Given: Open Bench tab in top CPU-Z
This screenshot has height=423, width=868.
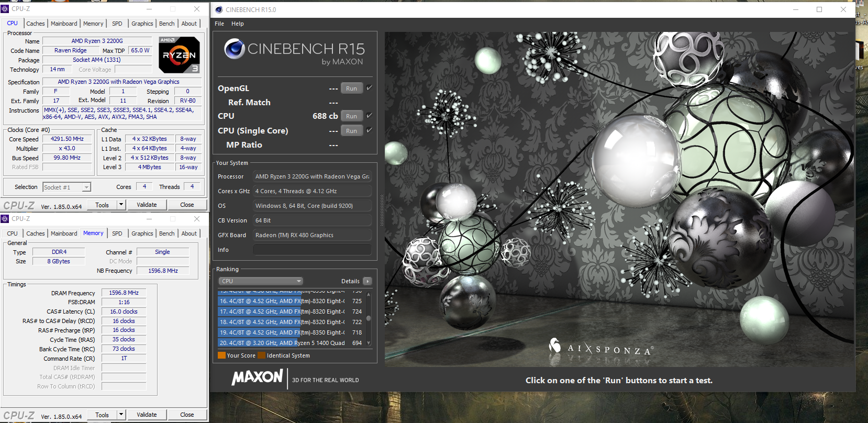Looking at the screenshot, I should [167, 24].
